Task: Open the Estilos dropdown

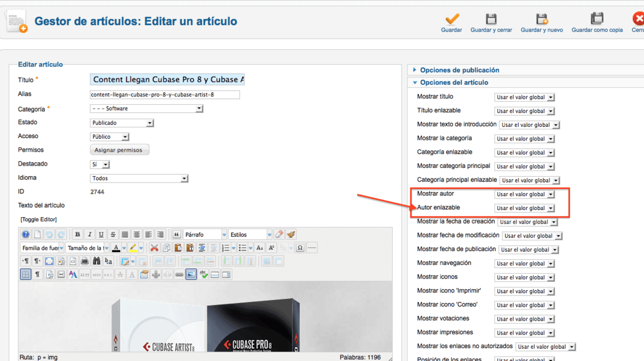Action: coord(250,235)
